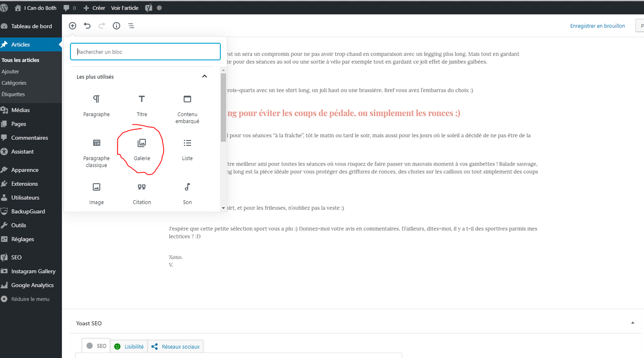644x358 pixels.
Task: Insert a Citation block
Action: pos(142,194)
